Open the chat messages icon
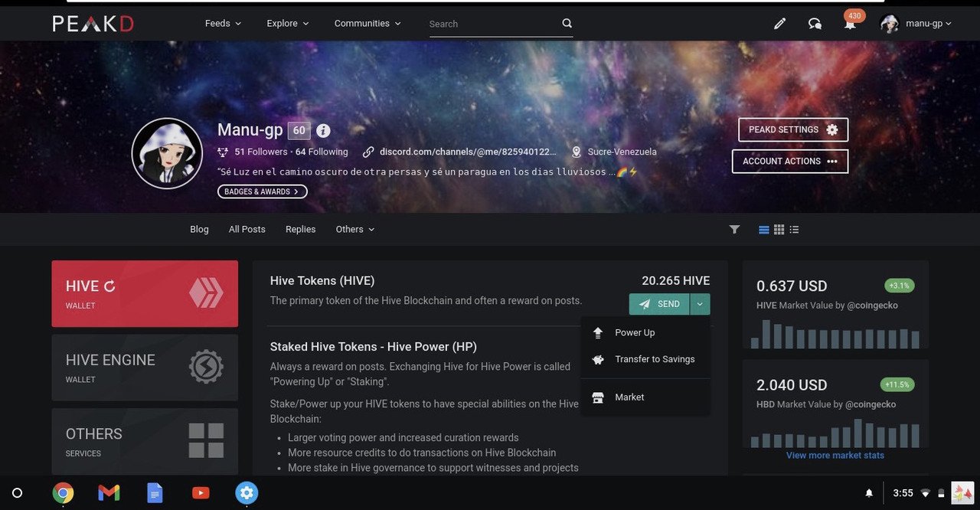The image size is (980, 510). [x=815, y=24]
